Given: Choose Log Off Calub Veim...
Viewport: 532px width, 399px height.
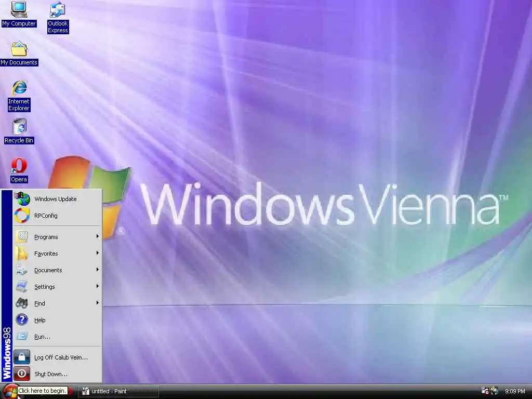Looking at the screenshot, I should coord(57,357).
